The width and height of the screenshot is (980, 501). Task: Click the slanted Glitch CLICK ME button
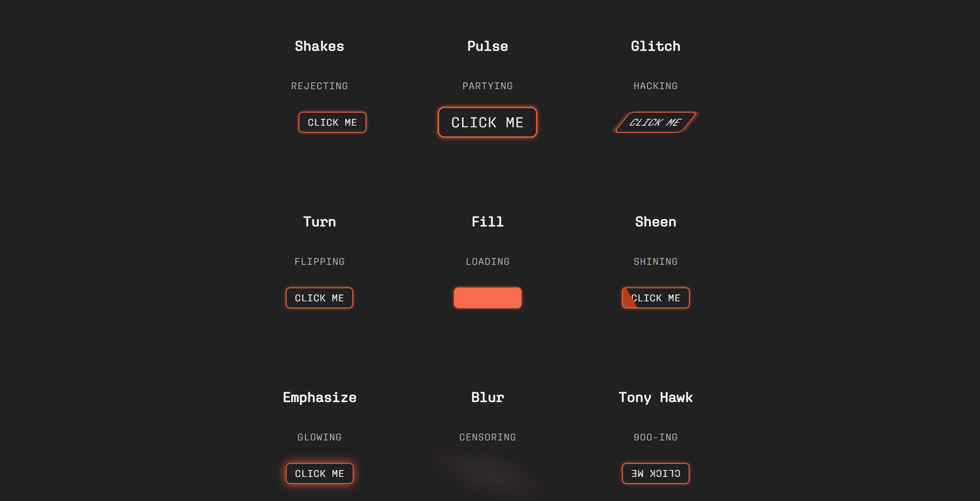tap(655, 122)
